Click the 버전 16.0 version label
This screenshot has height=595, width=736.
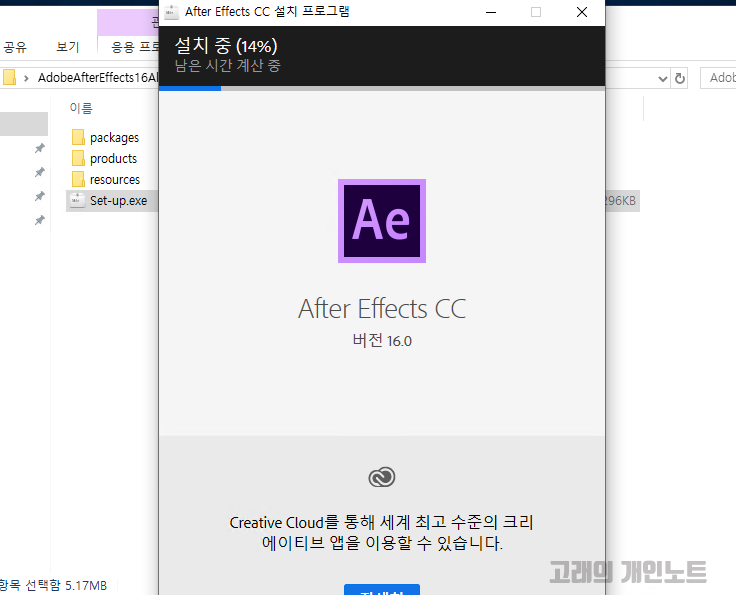point(382,341)
